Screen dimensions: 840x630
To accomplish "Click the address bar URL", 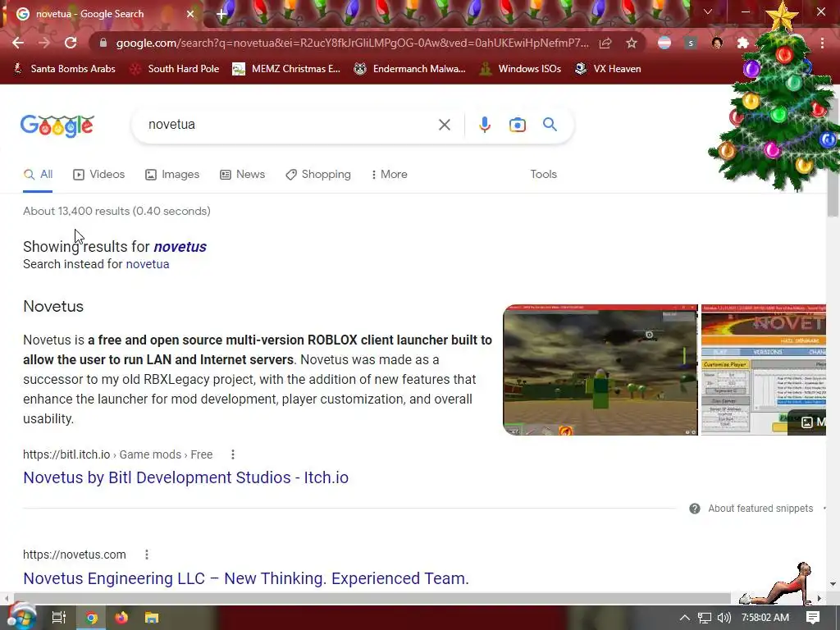I will [x=352, y=43].
